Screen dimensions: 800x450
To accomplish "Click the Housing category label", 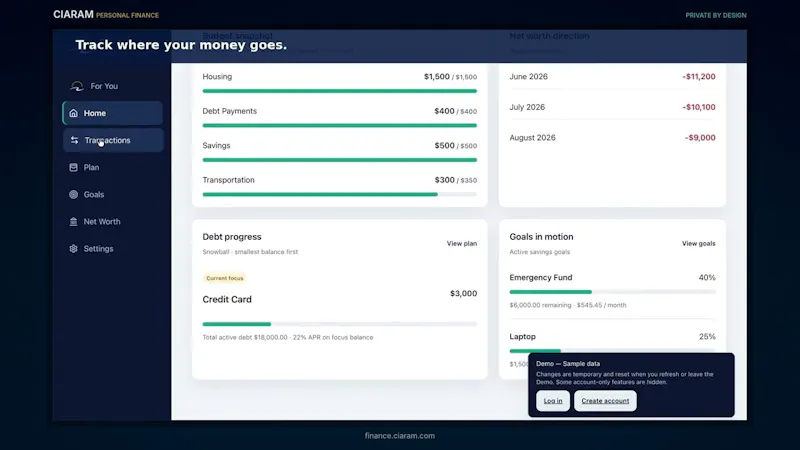I will point(217,77).
